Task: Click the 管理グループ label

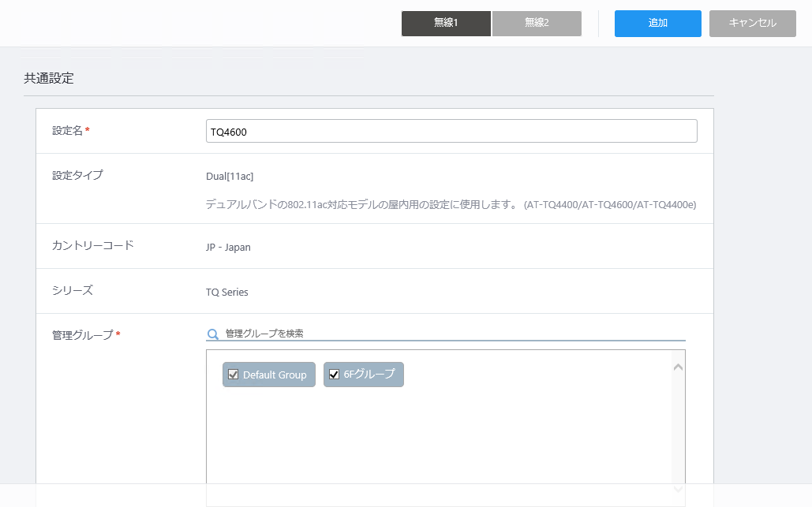Action: 82,335
